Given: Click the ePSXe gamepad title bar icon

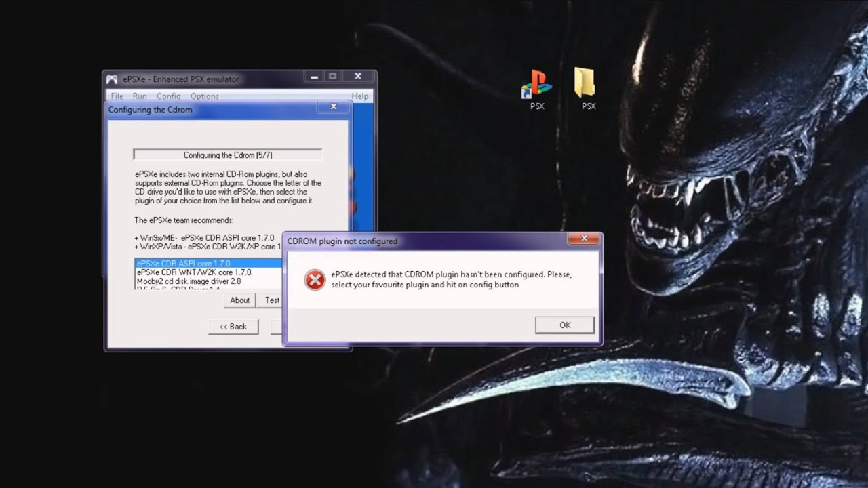Looking at the screenshot, I should 112,79.
